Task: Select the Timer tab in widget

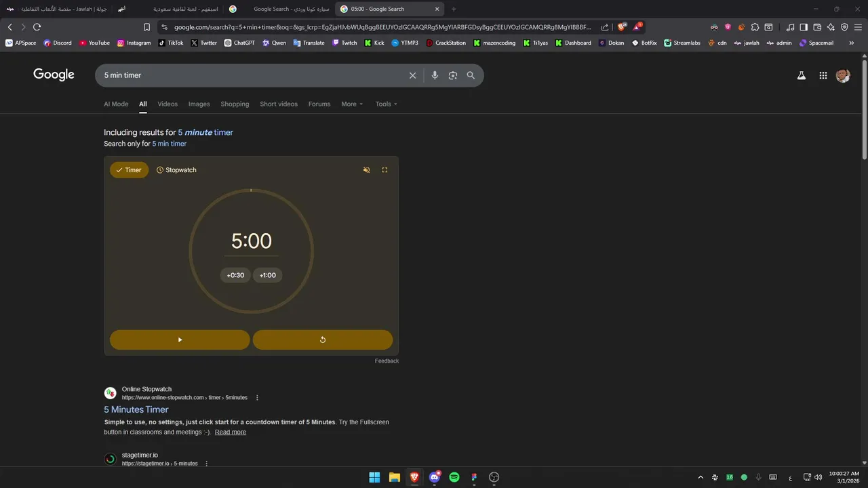Action: tap(129, 170)
